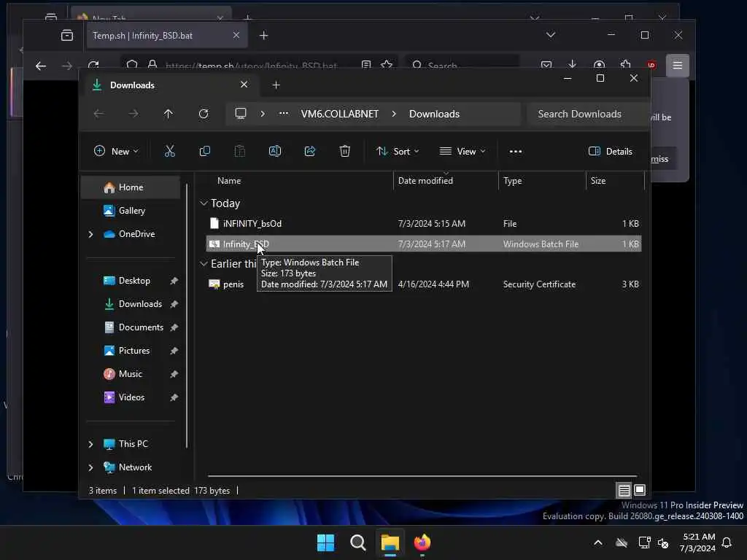Expand Network in navigation pane
Viewport: 747px width, 560px height.
90,467
